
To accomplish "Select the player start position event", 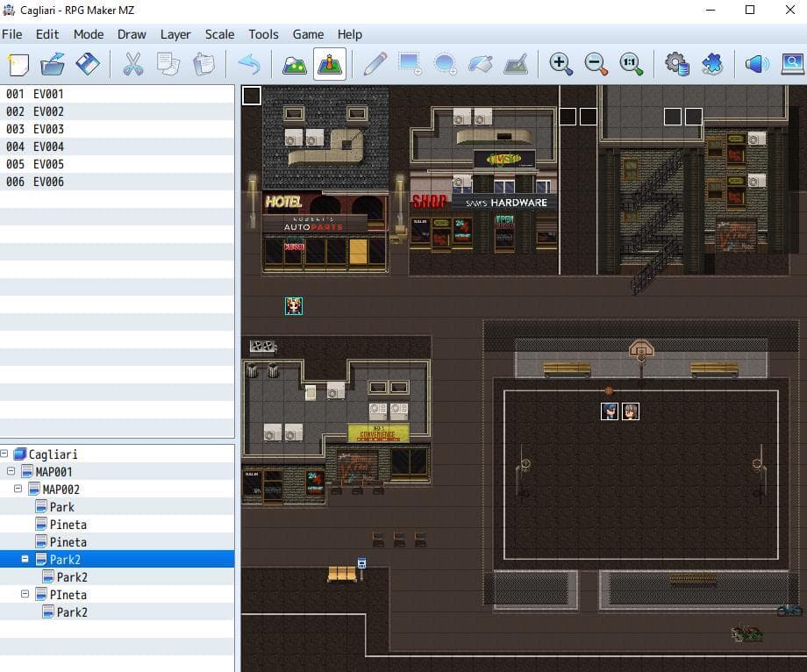I will click(294, 305).
